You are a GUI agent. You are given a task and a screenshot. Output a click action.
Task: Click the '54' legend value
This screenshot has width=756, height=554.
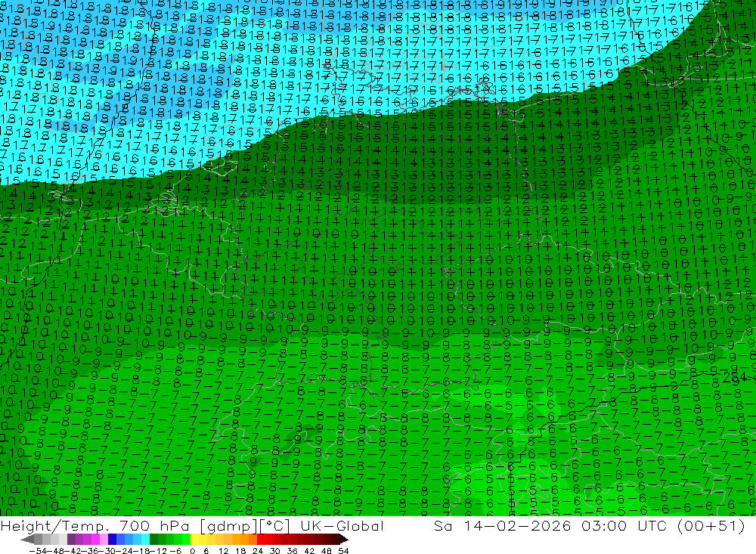343,551
